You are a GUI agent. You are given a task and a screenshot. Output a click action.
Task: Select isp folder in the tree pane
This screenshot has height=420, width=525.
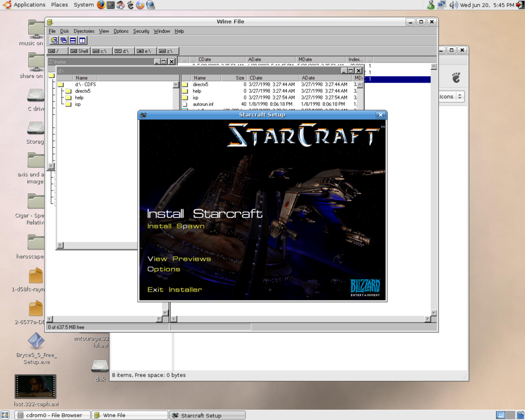(x=78, y=104)
